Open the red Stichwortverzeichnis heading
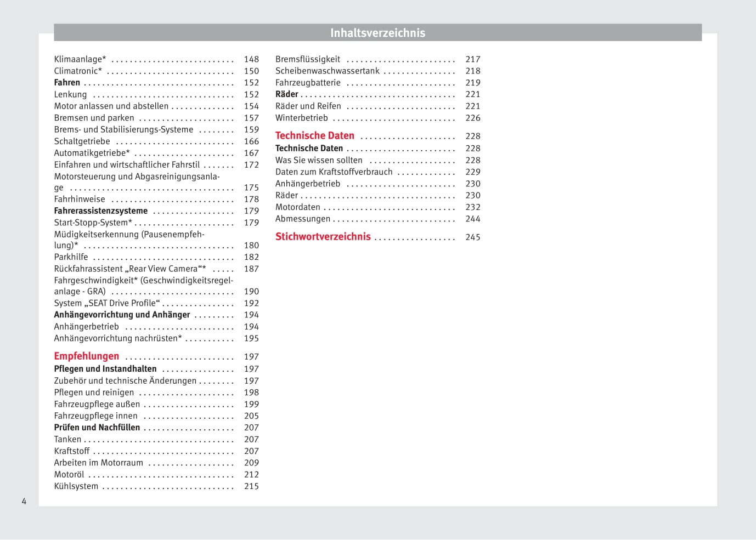Viewport: 756px width, 540px height. [x=323, y=237]
